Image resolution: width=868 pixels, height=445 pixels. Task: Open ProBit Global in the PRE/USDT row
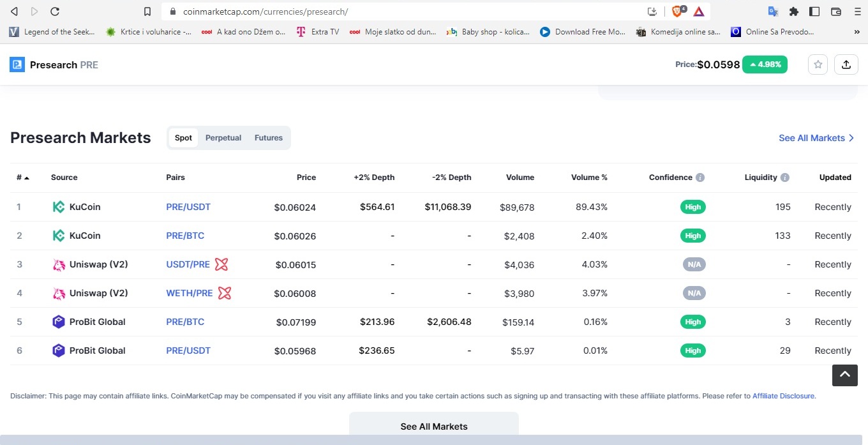click(98, 351)
